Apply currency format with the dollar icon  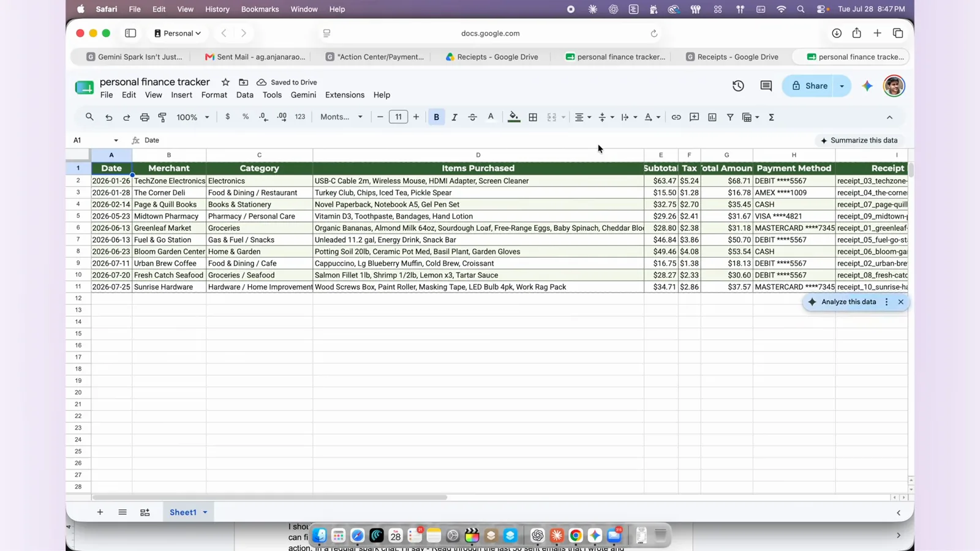pos(228,117)
